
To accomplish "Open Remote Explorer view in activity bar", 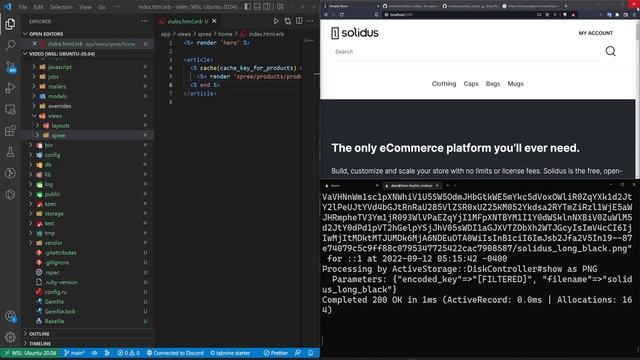I will click(10, 109).
